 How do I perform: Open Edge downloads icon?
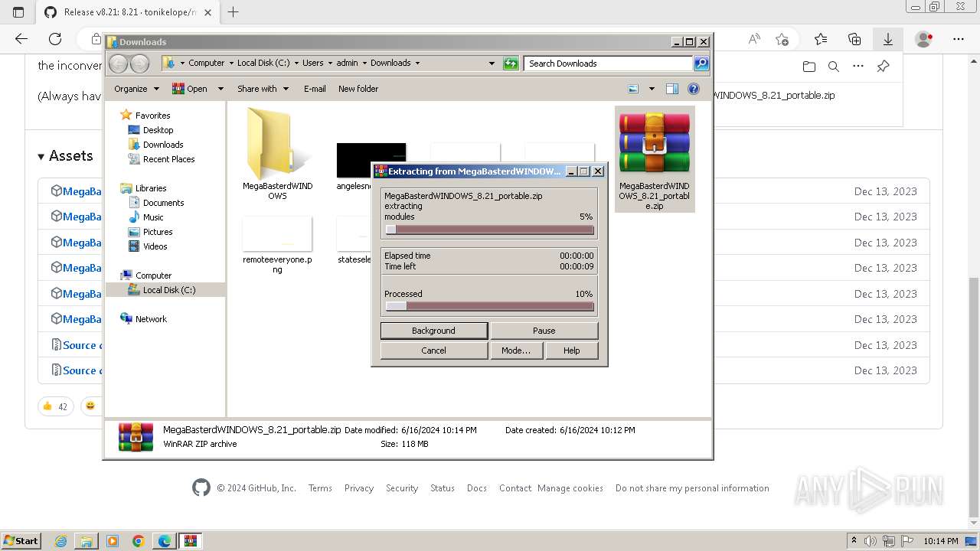tap(888, 39)
